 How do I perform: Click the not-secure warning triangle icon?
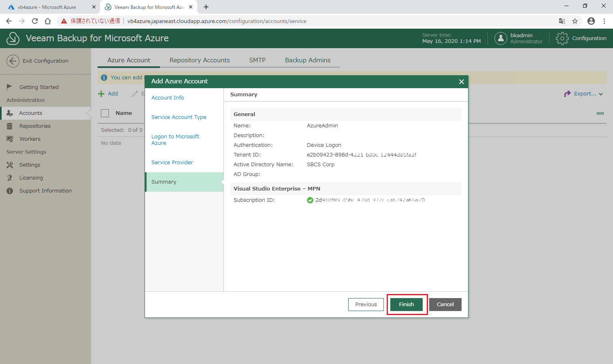pos(64,21)
